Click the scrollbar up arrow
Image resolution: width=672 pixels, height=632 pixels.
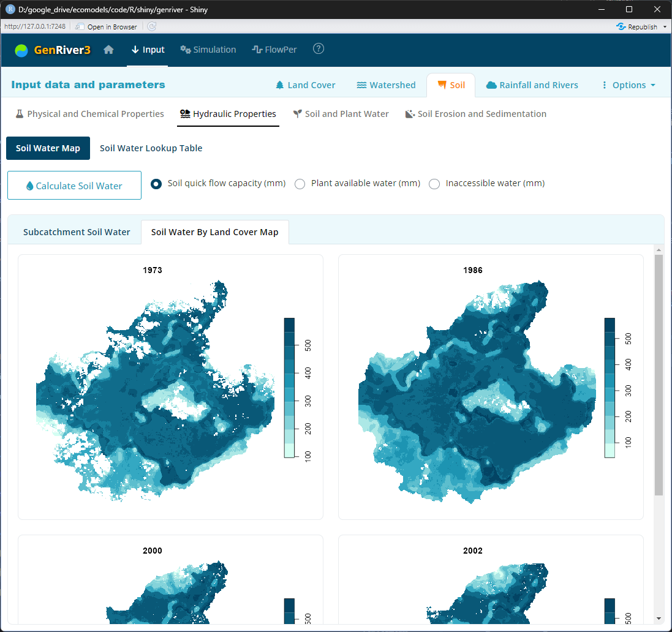659,250
